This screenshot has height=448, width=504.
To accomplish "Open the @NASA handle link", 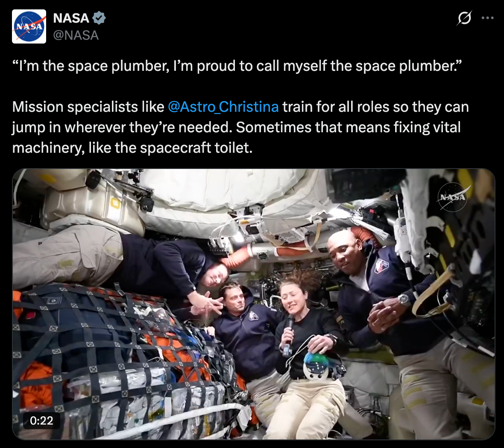I will (x=76, y=35).
